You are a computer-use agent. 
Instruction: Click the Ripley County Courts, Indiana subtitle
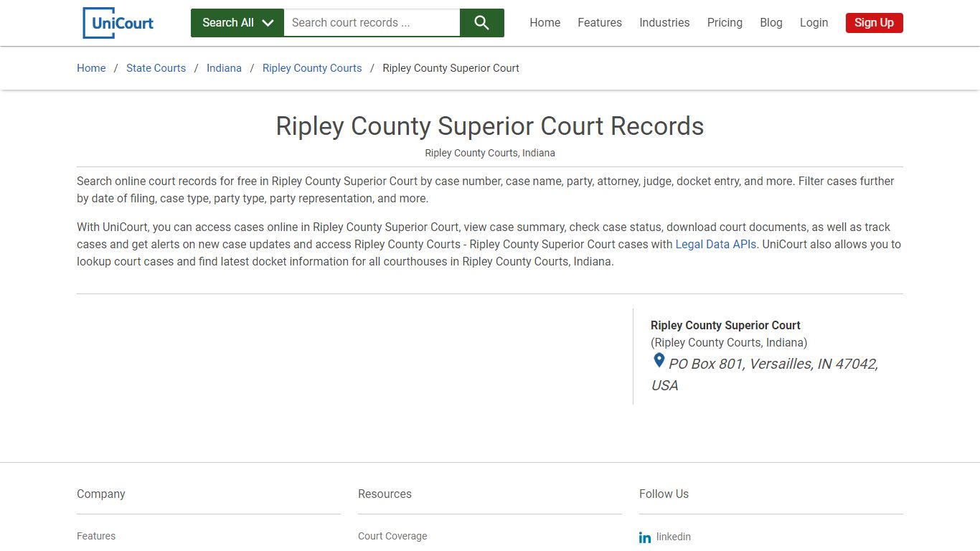coord(490,153)
